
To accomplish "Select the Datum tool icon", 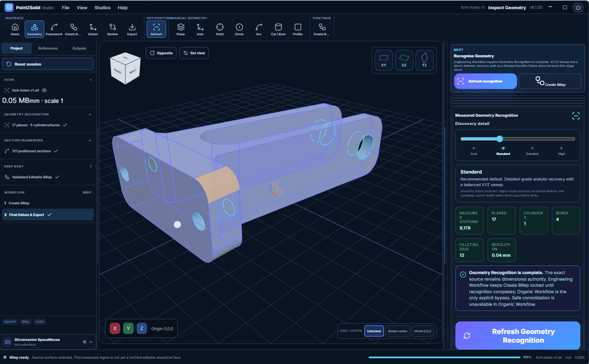I will [x=93, y=29].
